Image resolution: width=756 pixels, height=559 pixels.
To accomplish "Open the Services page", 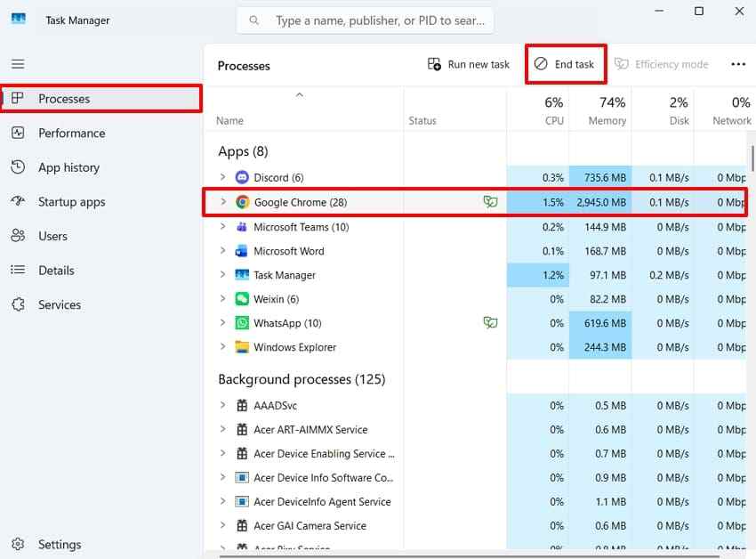I will (x=101, y=304).
